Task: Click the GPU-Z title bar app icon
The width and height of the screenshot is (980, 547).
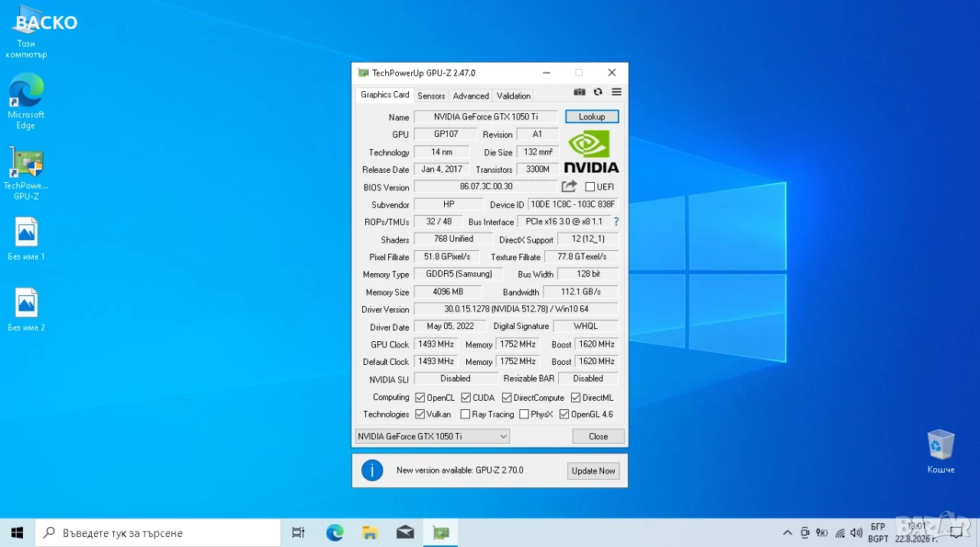Action: click(x=364, y=73)
